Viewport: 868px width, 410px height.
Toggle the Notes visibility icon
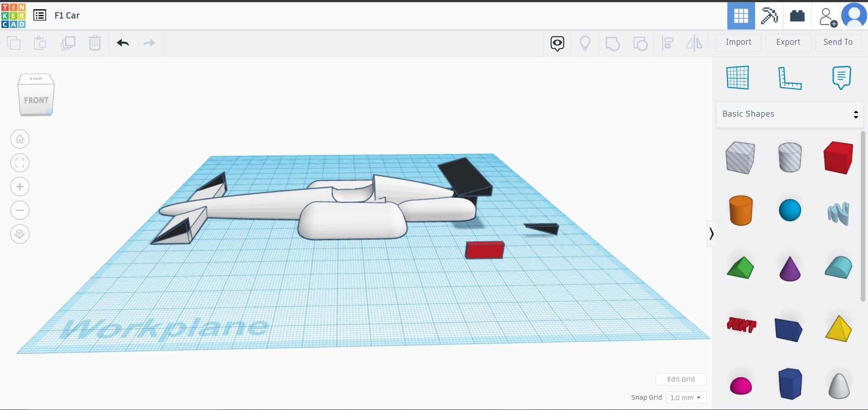(557, 43)
